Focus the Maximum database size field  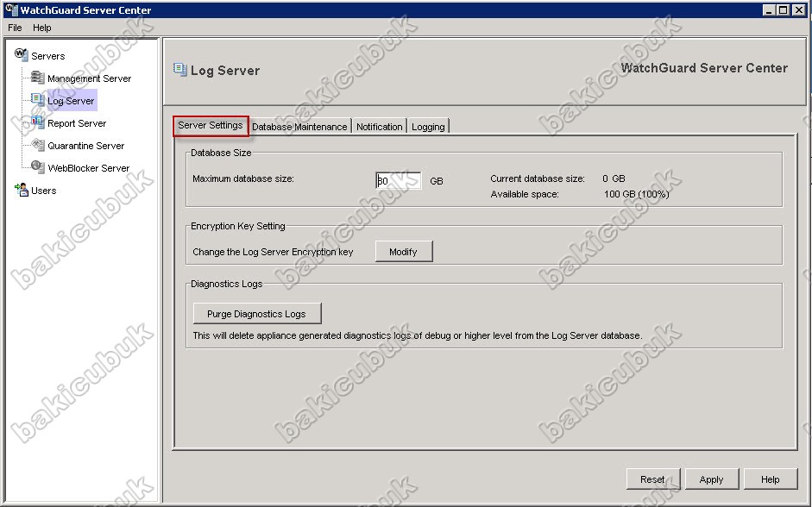pos(398,180)
